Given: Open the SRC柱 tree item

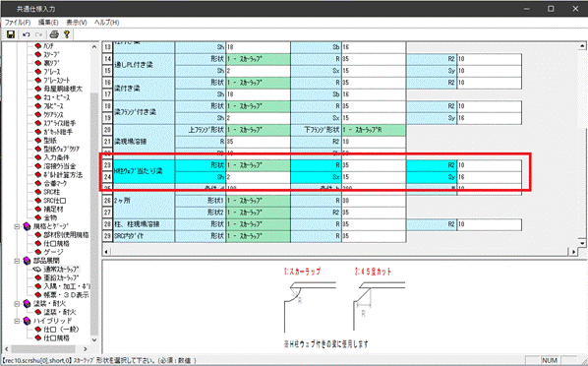Looking at the screenshot, I should pos(52,192).
